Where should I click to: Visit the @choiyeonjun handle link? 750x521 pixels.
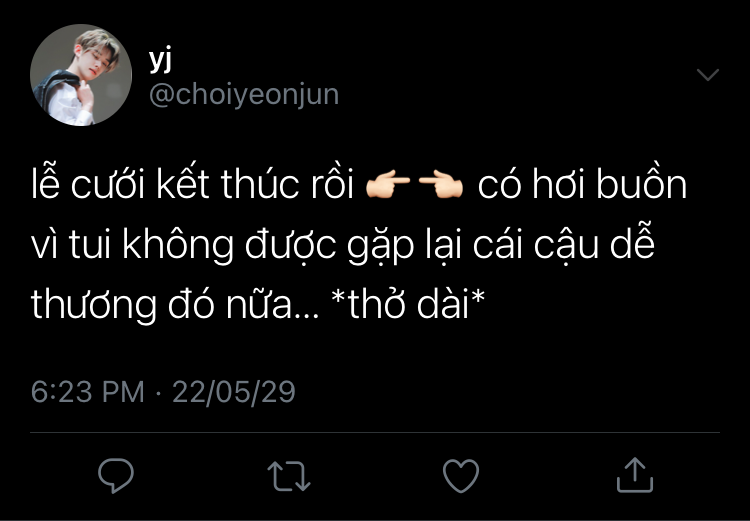click(x=244, y=94)
